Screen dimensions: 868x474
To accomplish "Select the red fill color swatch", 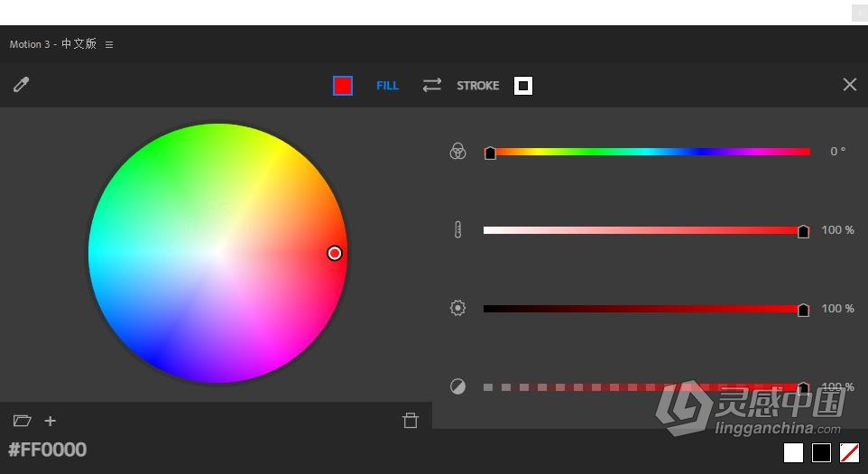I will pos(343,86).
